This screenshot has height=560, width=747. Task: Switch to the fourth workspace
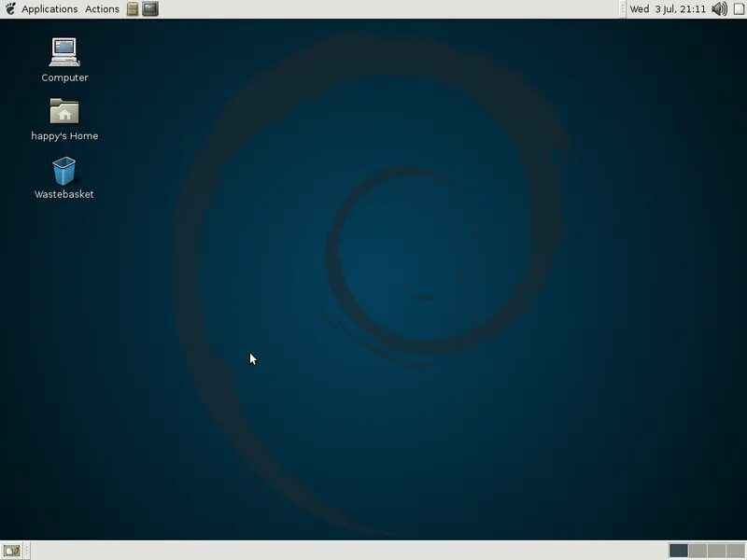[736, 551]
